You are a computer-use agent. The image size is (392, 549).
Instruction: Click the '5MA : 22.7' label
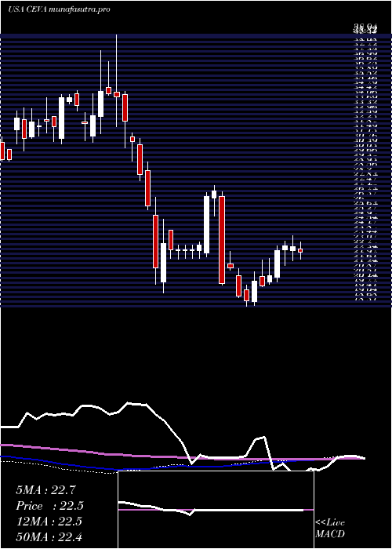click(x=44, y=490)
